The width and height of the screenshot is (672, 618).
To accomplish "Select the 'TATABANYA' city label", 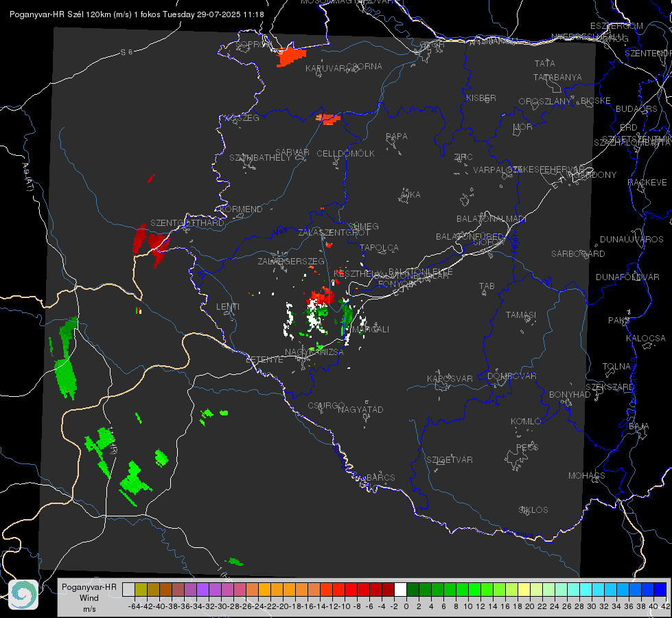I will (557, 77).
